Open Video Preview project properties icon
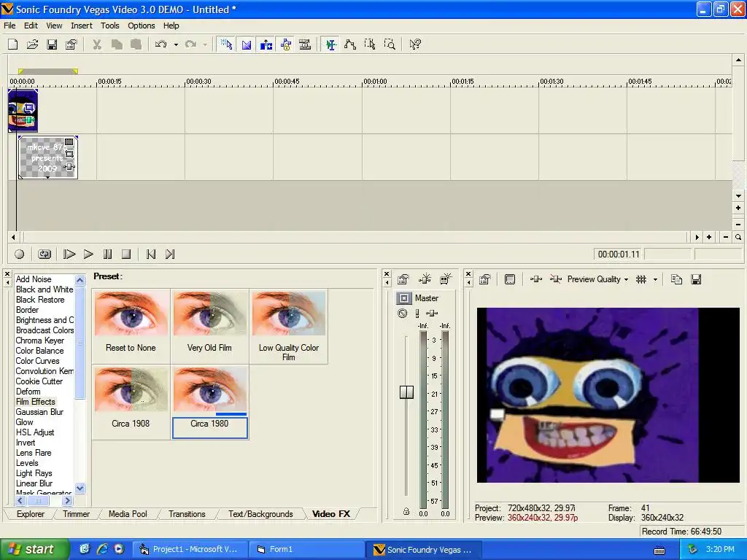 tap(485, 279)
